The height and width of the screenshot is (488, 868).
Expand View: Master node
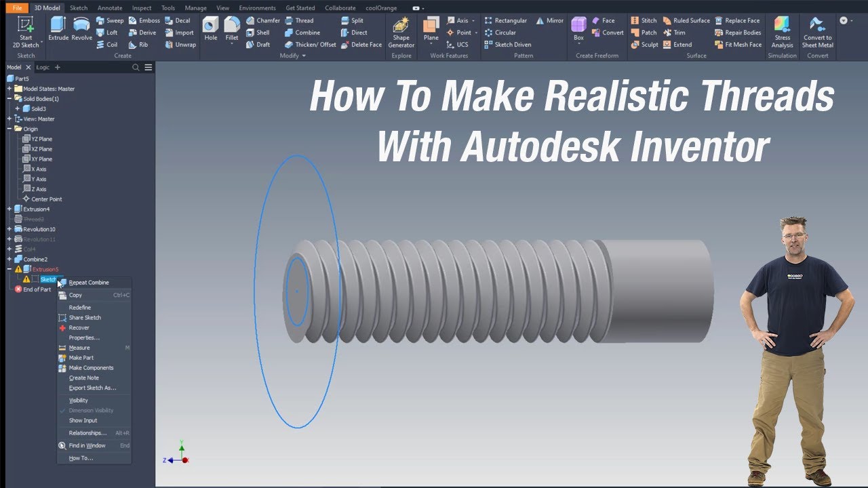coord(9,119)
